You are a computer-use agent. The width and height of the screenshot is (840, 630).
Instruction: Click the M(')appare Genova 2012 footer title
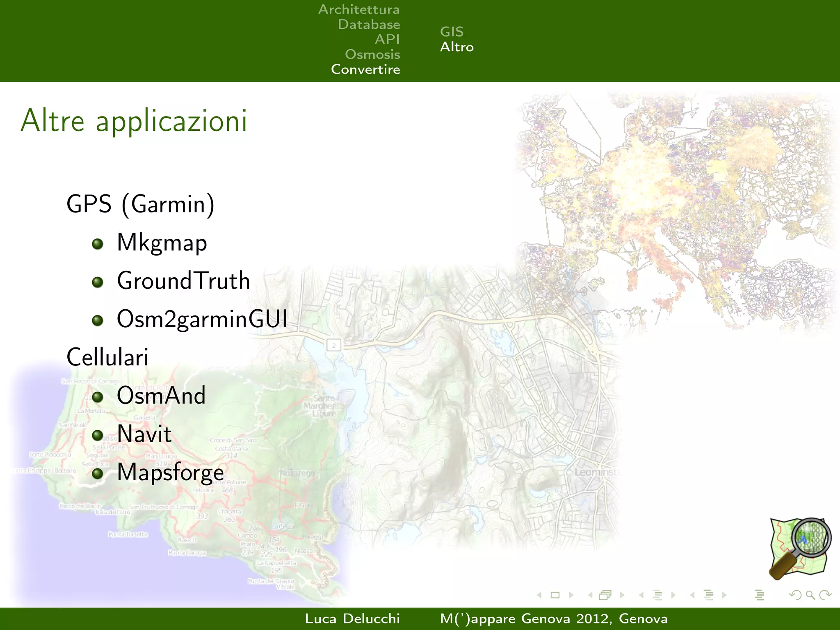click(x=554, y=619)
